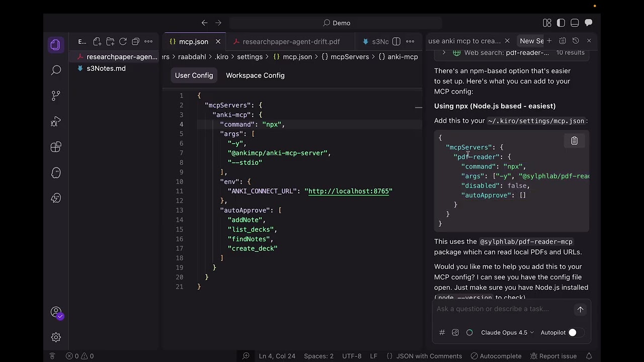
Task: Open the remote connection status icon
Action: pos(52,356)
